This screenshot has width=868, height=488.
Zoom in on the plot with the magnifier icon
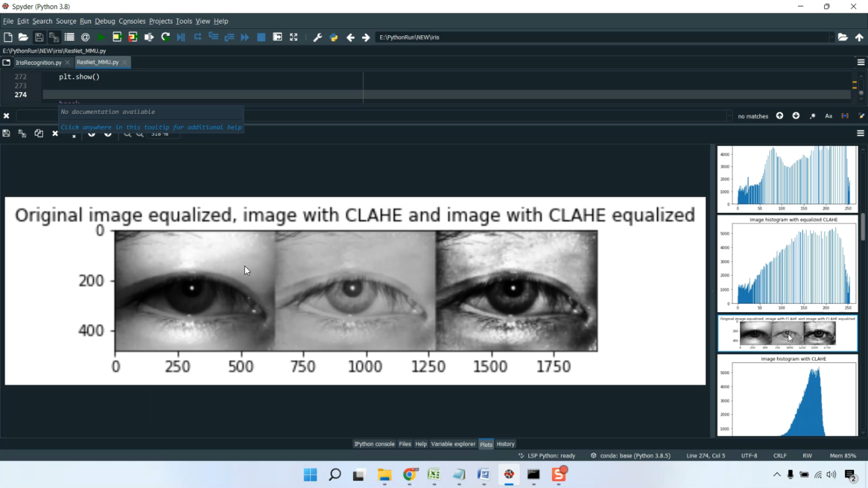pos(127,134)
